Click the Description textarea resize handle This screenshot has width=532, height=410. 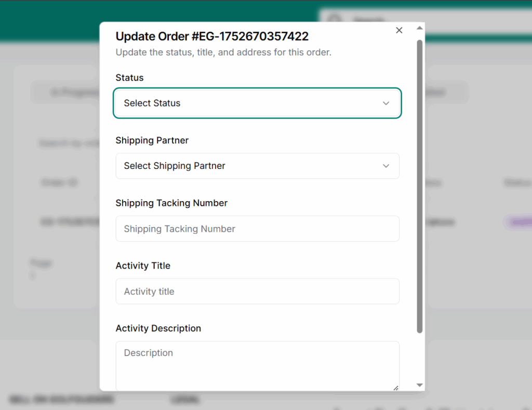pos(396,388)
